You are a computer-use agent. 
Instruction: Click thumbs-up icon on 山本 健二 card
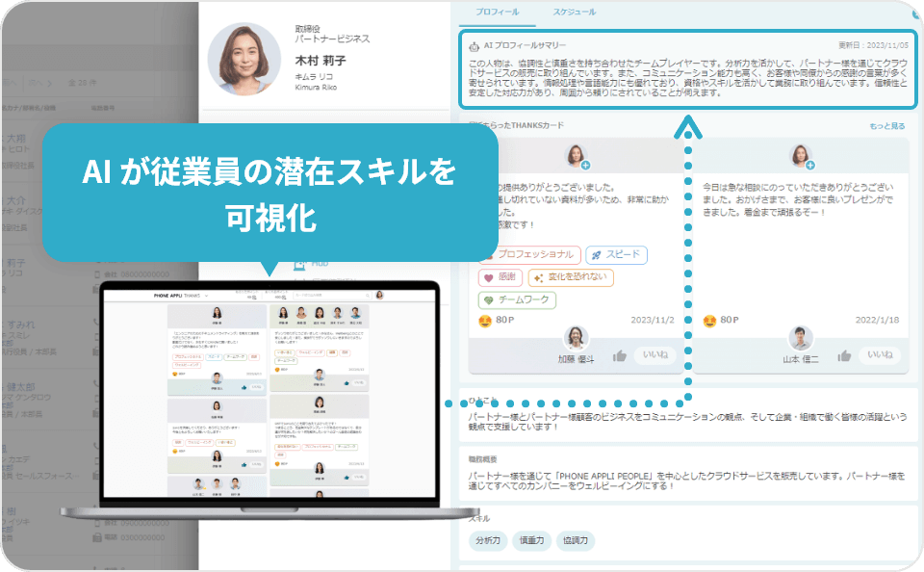tap(844, 355)
